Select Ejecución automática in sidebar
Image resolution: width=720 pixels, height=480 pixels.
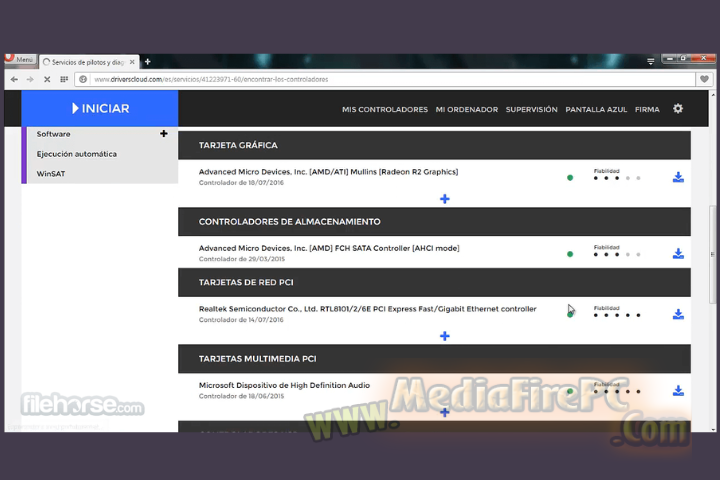77,154
